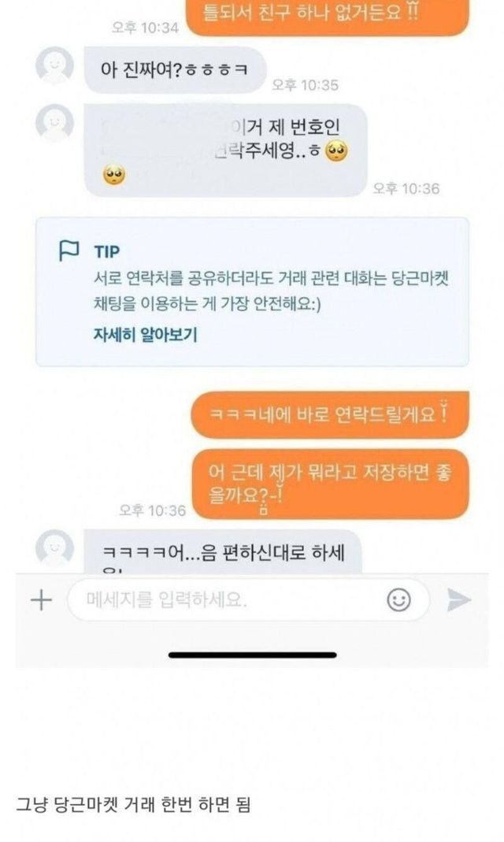Tap the plus attachment icon

tap(41, 600)
